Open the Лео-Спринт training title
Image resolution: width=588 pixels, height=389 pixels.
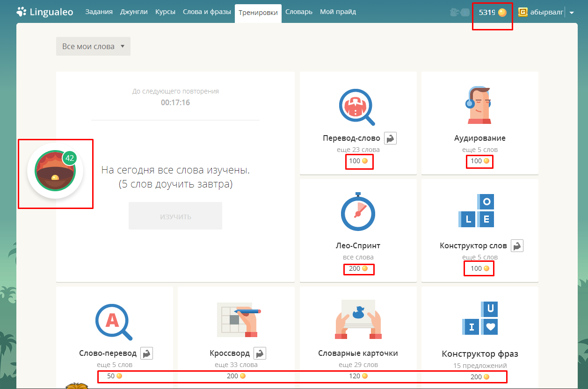click(x=358, y=245)
